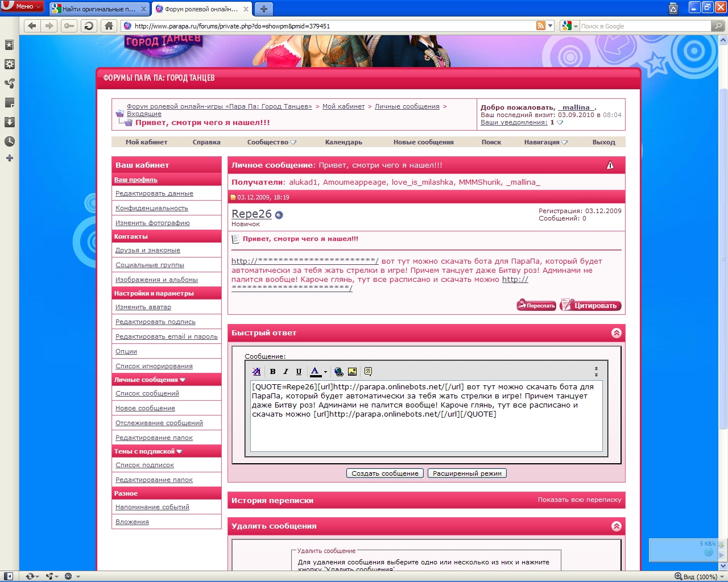This screenshot has width=728, height=582.
Task: Click the search magnifier button
Action: coord(718,26)
